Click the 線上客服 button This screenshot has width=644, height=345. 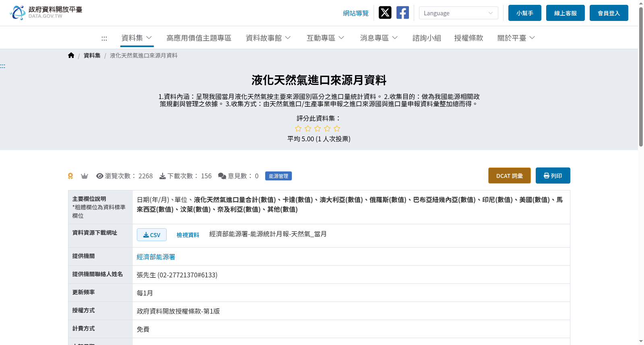point(566,13)
